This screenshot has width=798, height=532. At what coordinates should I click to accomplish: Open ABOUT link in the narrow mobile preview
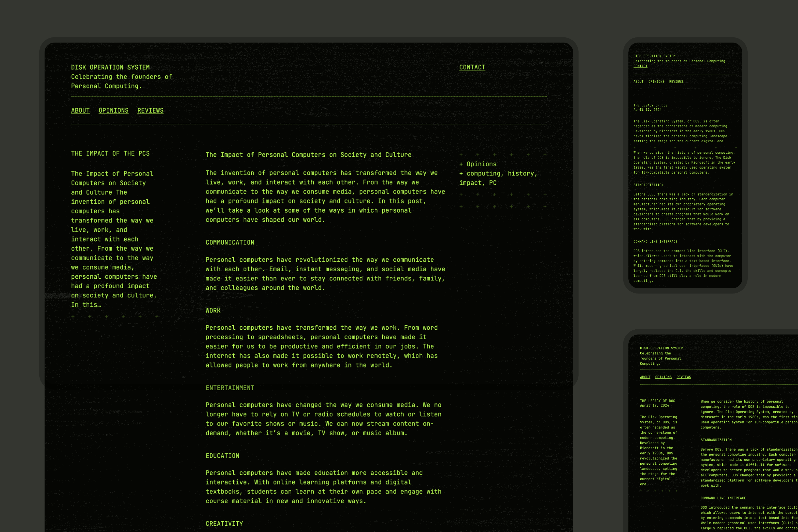(638, 82)
